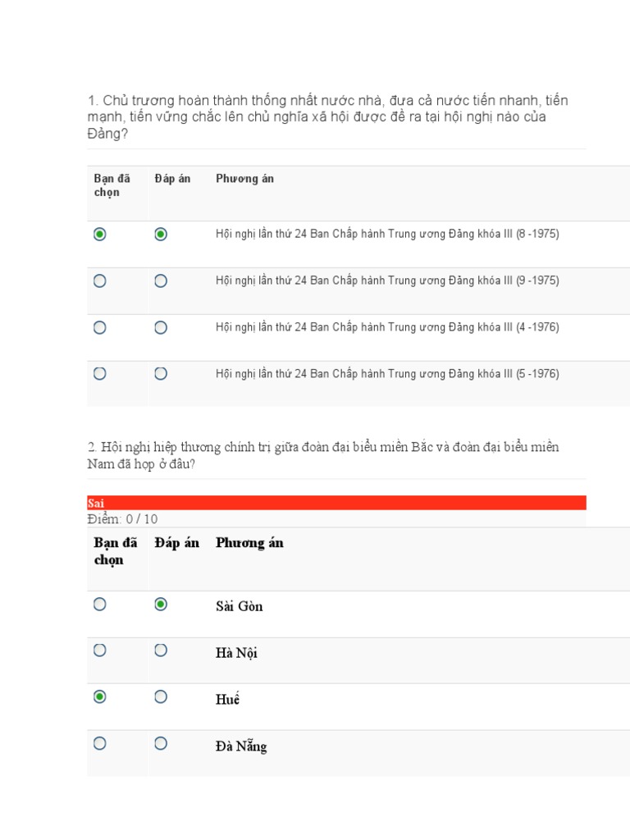Image resolution: width=630 pixels, height=840 pixels.
Task: Select 'Bạn đã chọn' radio for Sài Gòn
Action: (x=100, y=605)
